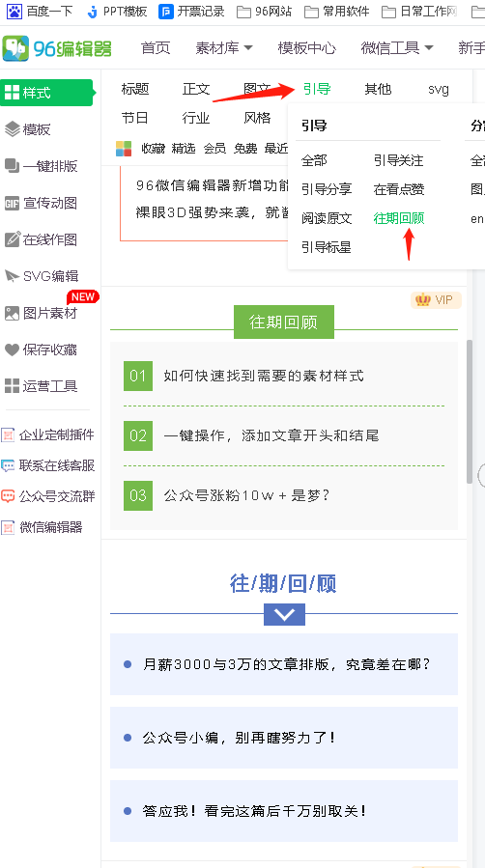Open 联系在线客服 link

tap(47, 465)
